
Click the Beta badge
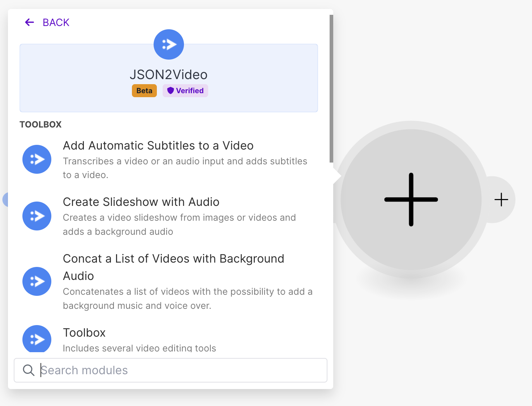click(144, 91)
